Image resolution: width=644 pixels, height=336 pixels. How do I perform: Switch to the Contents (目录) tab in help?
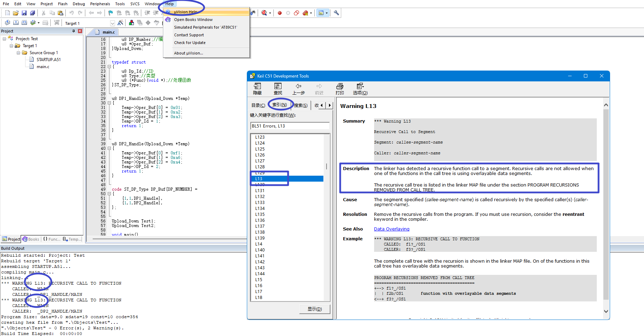[258, 105]
